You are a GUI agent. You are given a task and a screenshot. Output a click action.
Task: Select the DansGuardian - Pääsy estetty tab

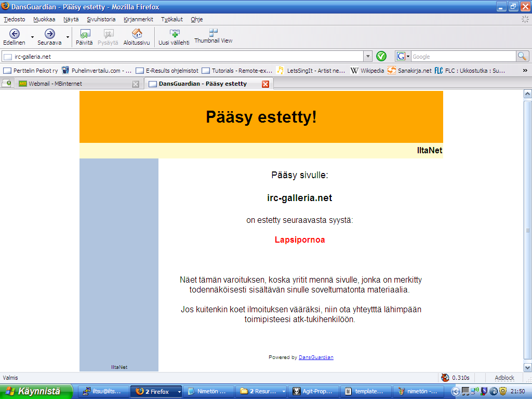click(x=203, y=84)
